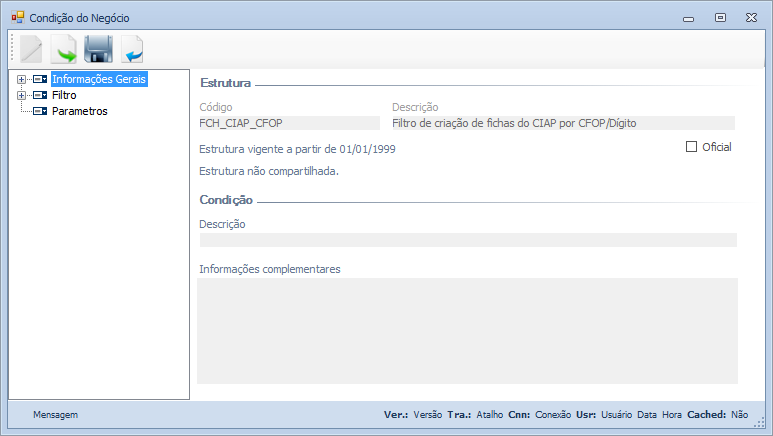Click the blank new document toolbar icon

31,49
